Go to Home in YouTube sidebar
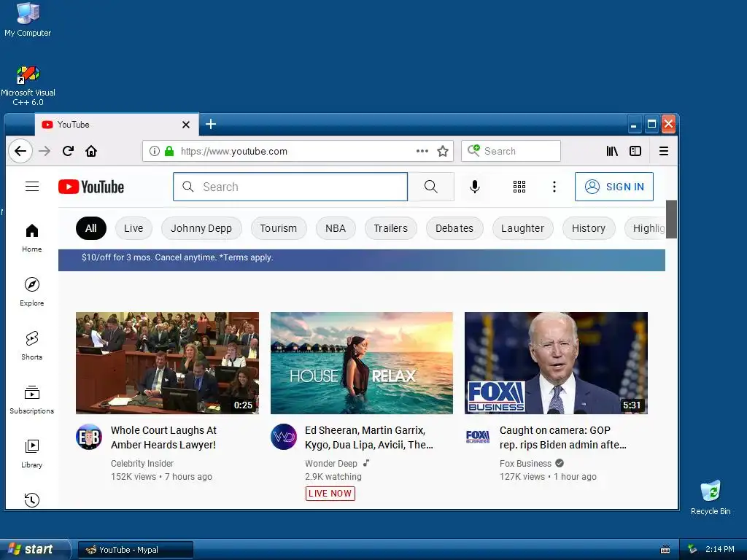The image size is (747, 560). point(32,238)
